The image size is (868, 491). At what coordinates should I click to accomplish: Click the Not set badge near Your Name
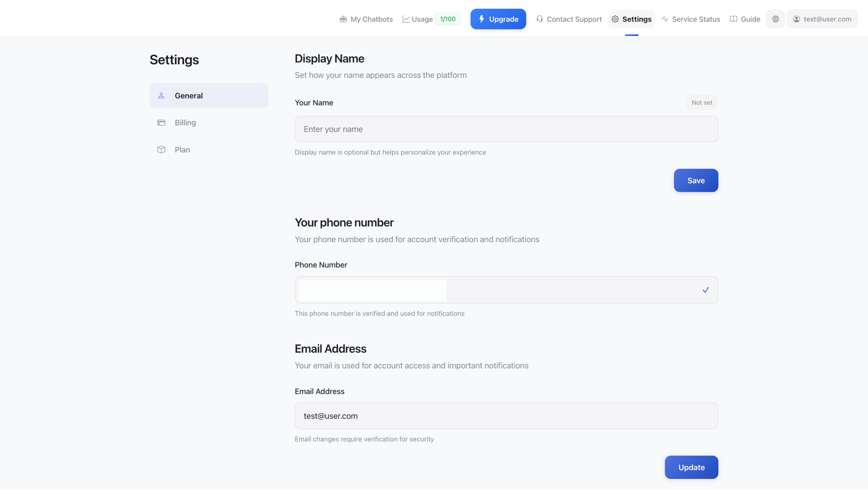click(x=702, y=102)
